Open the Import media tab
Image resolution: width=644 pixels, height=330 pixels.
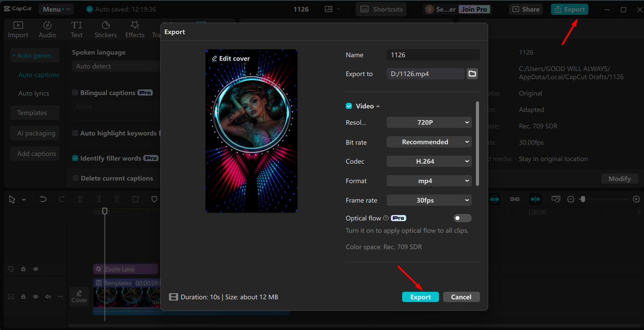click(x=18, y=30)
